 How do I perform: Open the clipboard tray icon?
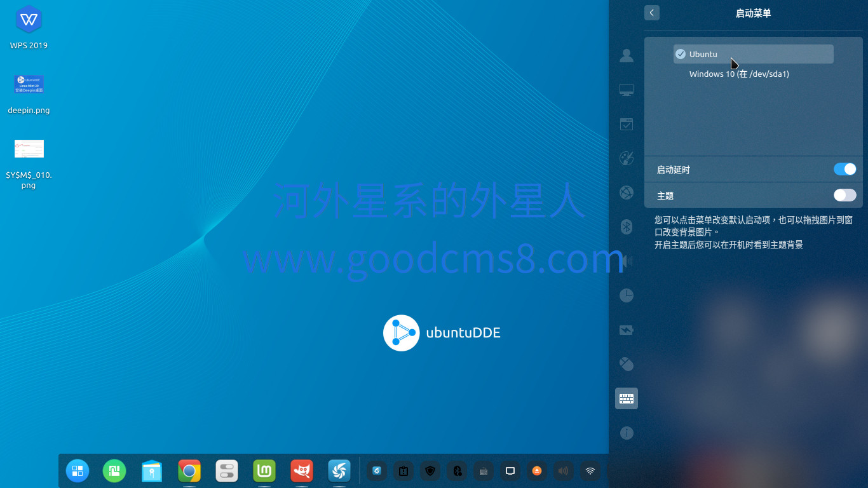click(x=403, y=471)
